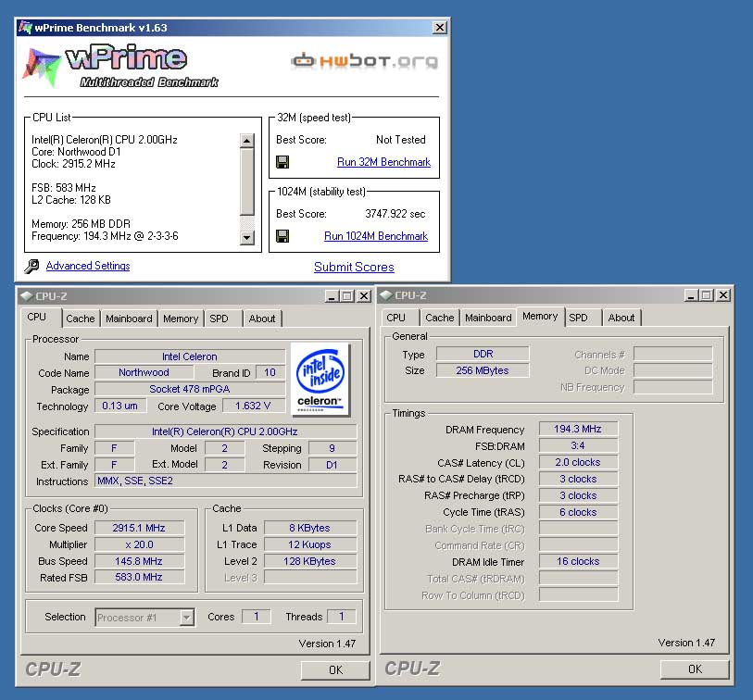Click the Name field Intel Celeron
Viewport: 753px width, 700px height.
pos(190,356)
